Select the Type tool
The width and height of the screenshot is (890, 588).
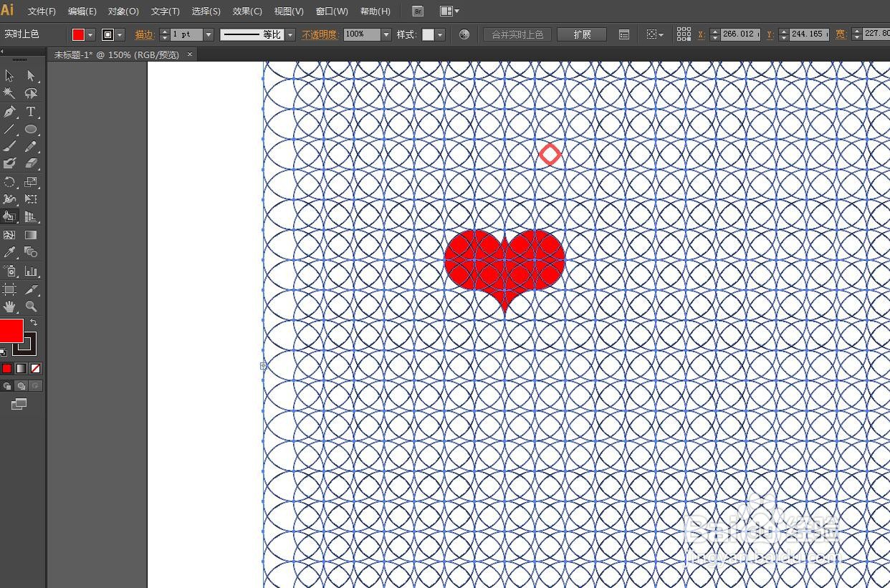coord(31,112)
